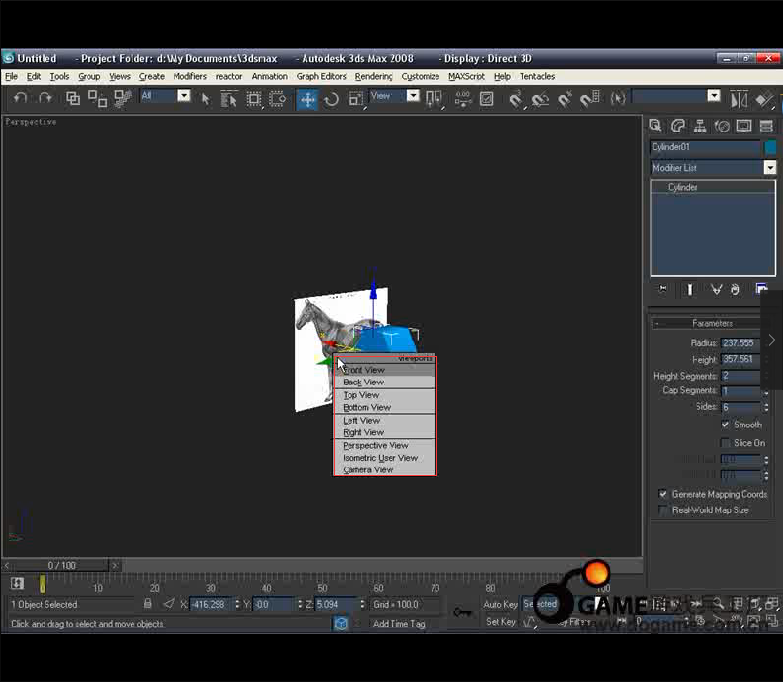Click the Pin Stack icon
Image resolution: width=783 pixels, height=682 pixels.
pyautogui.click(x=662, y=289)
